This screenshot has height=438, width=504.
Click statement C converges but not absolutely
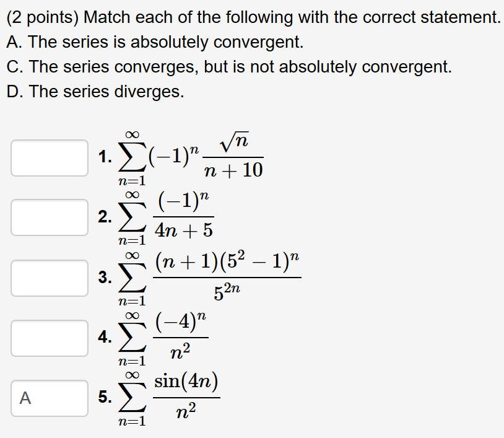click(x=229, y=67)
